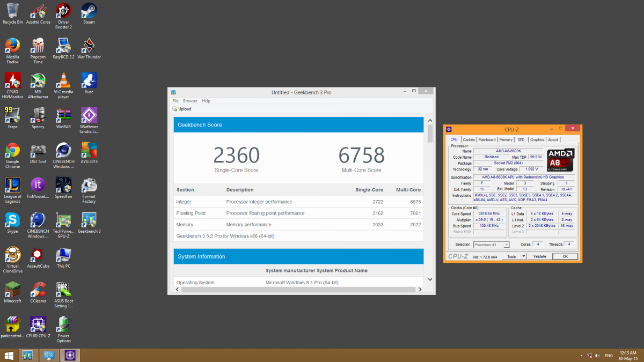
Task: Open Windows Start button
Action: coord(9,355)
